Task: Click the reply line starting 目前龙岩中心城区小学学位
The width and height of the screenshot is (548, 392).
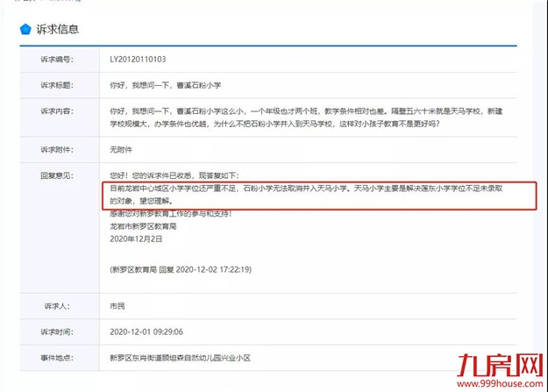Action: tap(306, 189)
